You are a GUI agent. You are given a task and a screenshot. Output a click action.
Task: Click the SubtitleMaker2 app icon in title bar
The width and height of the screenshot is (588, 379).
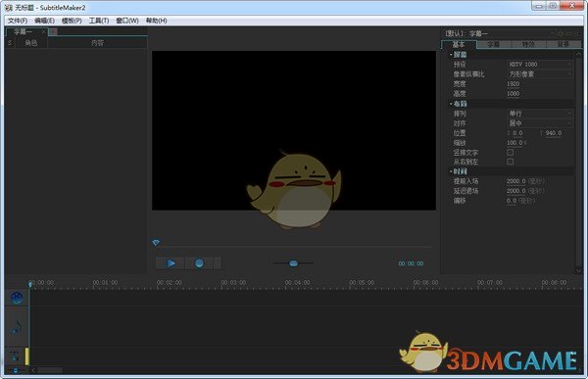click(8, 8)
